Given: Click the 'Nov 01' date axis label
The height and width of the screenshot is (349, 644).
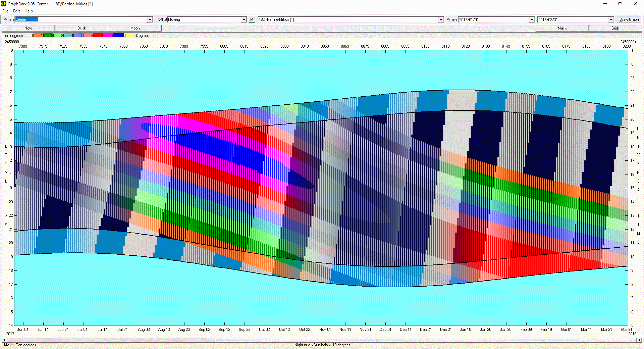Looking at the screenshot, I should (x=325, y=330).
